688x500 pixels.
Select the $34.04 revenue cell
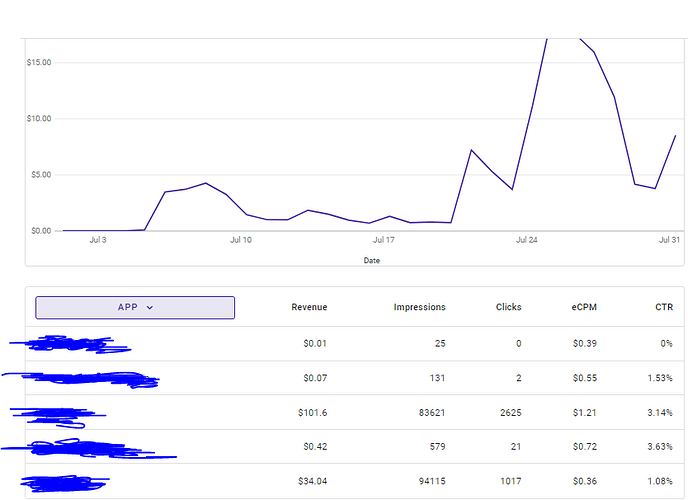312,481
